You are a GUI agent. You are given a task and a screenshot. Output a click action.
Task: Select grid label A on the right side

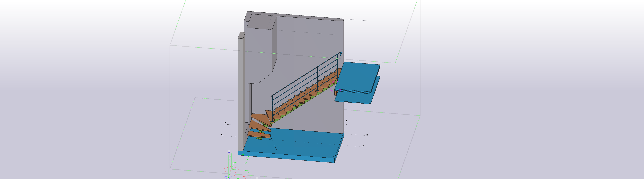[363, 146]
